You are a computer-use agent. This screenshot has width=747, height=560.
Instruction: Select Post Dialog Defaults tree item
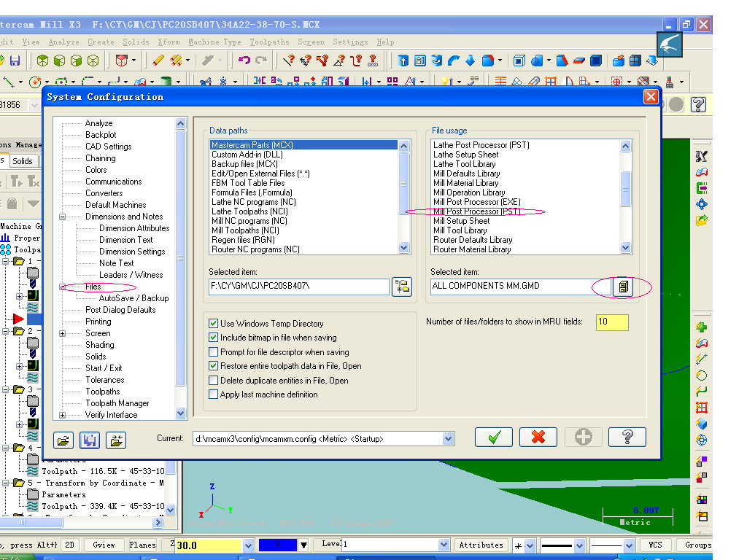(x=120, y=310)
